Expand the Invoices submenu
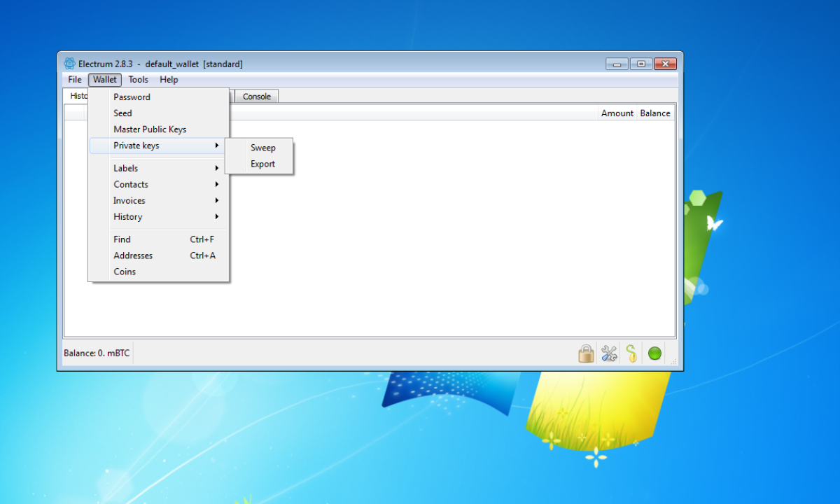840x504 pixels. pyautogui.click(x=129, y=200)
